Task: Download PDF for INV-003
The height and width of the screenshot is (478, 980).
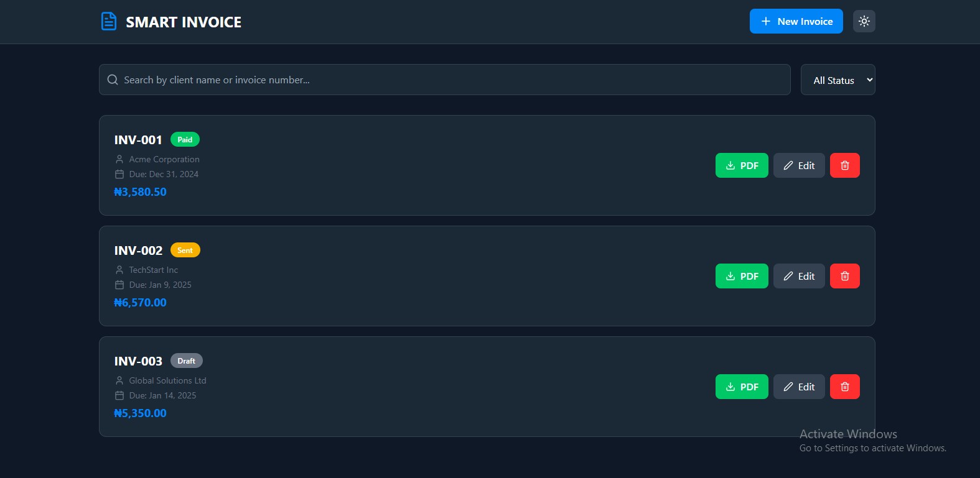Action: coord(742,387)
